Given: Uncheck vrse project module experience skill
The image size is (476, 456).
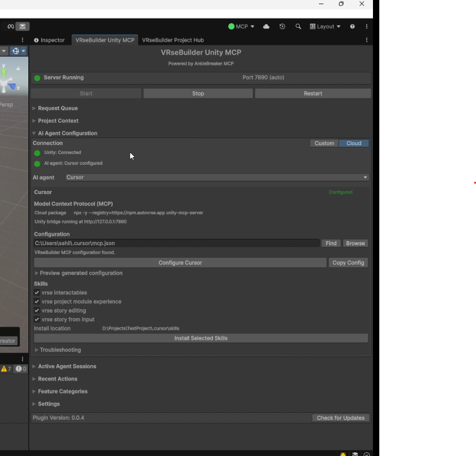Looking at the screenshot, I should [37, 301].
